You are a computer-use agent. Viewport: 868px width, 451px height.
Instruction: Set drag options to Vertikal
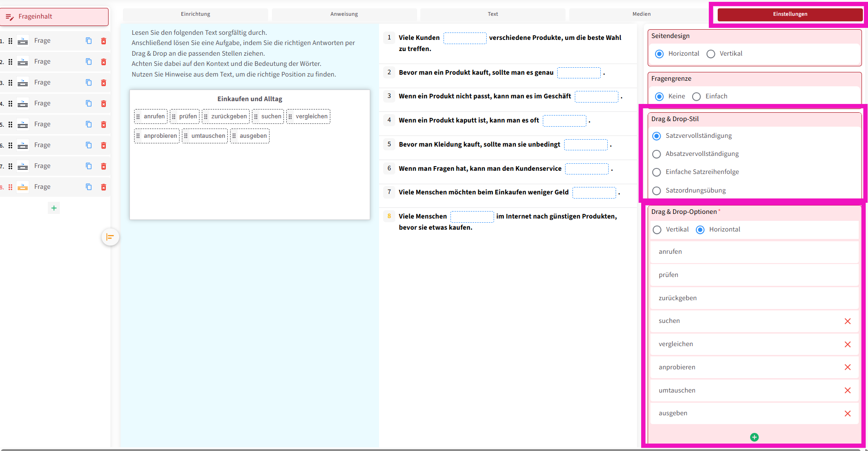[x=657, y=230]
